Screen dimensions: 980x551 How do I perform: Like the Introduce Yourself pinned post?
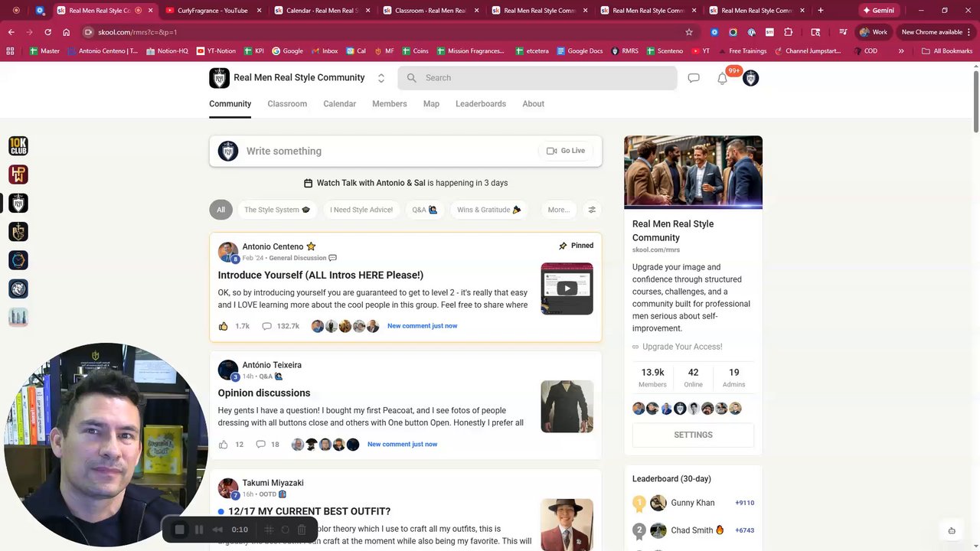click(224, 326)
